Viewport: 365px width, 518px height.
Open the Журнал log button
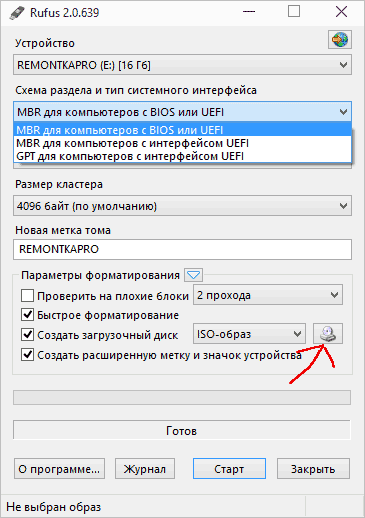tap(145, 469)
